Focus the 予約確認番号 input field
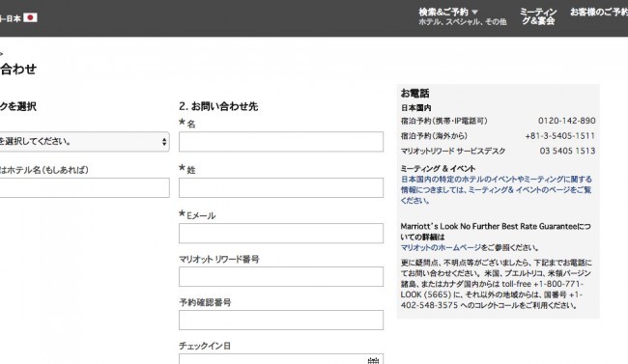This screenshot has width=628, height=364. 281,320
